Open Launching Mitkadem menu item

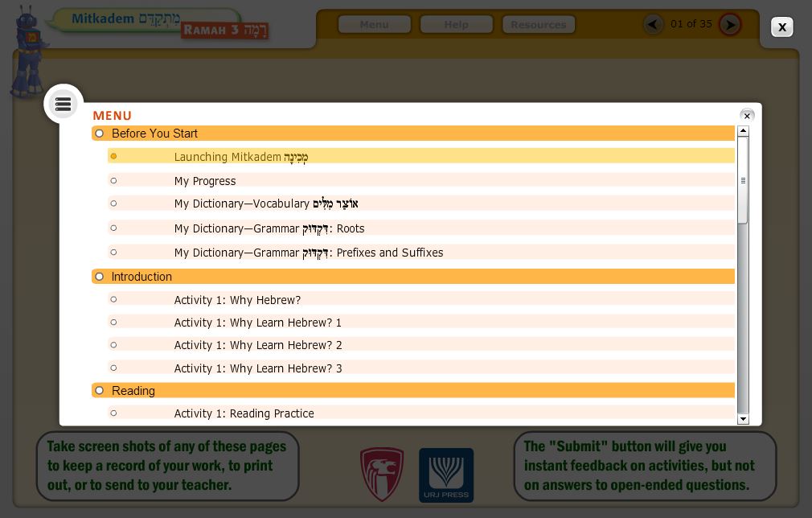[x=421, y=156]
